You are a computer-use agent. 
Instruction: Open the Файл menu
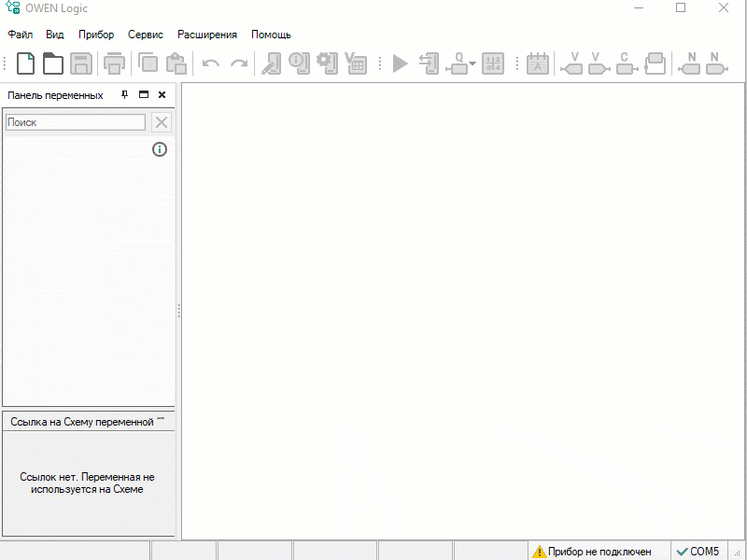coord(21,35)
